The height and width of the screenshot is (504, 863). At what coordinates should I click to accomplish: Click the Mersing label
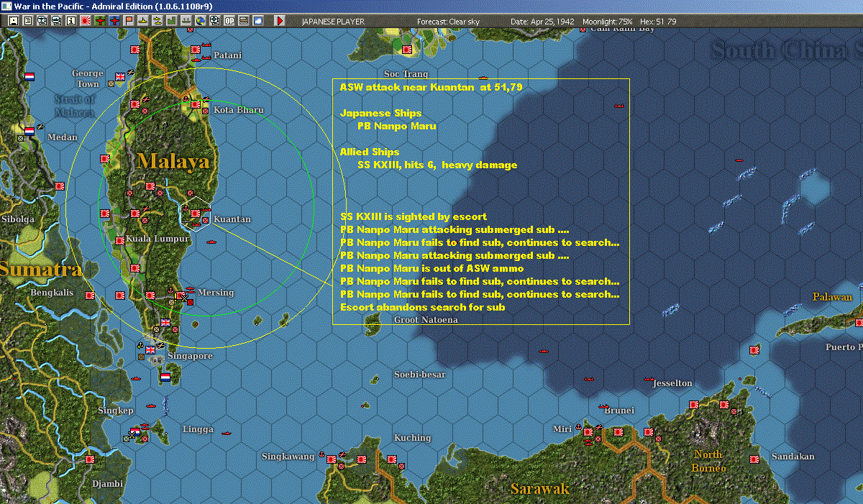[x=216, y=293]
